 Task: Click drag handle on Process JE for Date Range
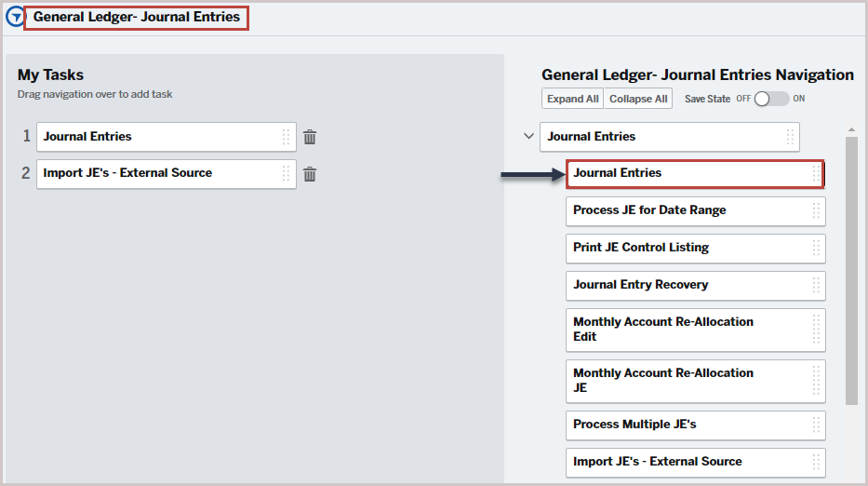tap(816, 210)
